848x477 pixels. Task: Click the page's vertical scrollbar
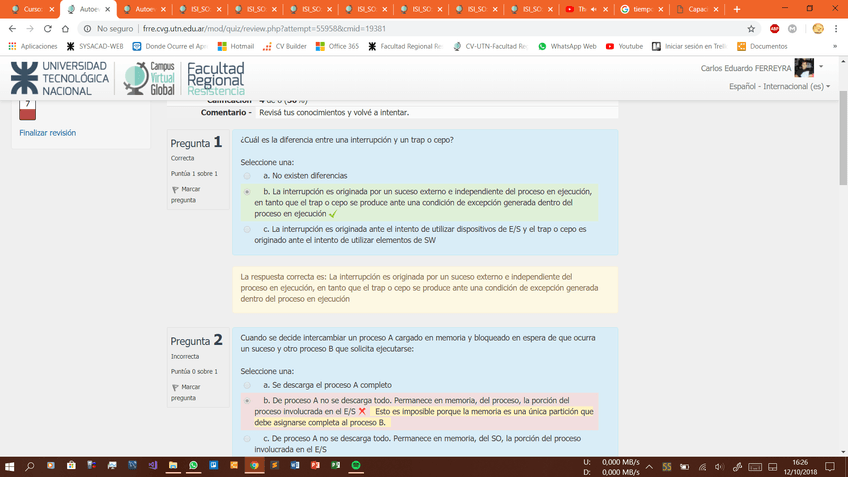[842, 250]
